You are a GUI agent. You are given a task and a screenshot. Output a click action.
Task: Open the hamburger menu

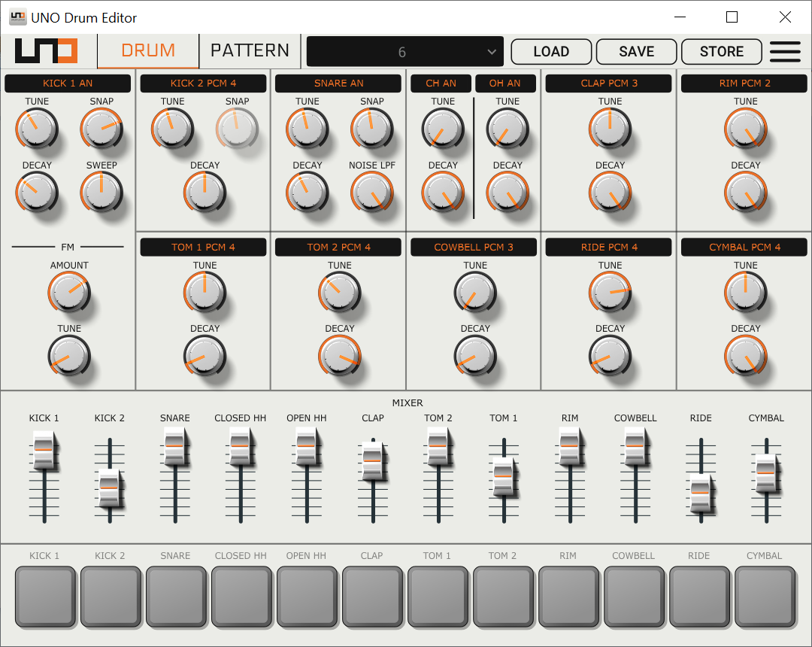coord(785,51)
